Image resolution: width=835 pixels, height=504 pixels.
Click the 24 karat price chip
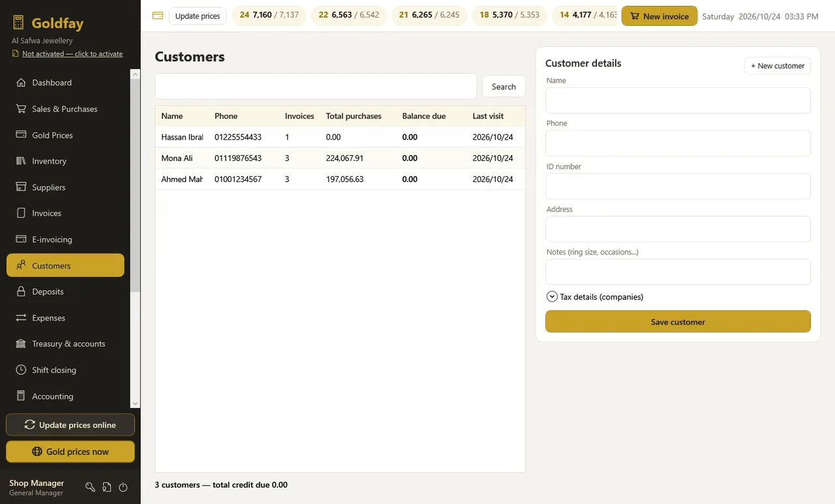point(269,15)
